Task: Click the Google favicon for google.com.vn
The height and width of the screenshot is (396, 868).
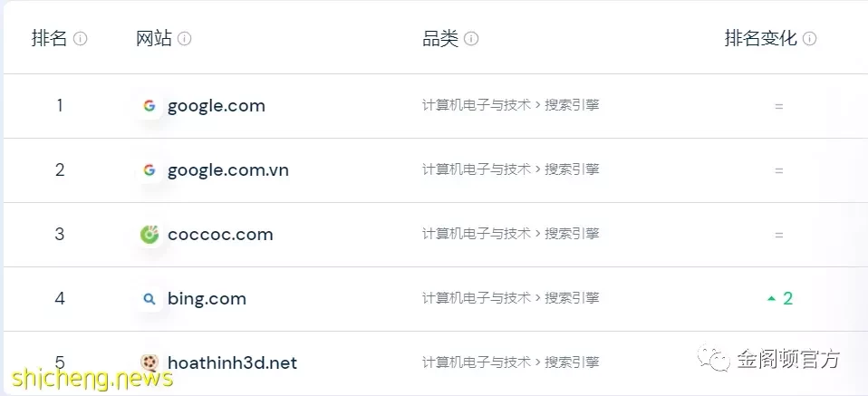Action: [x=149, y=170]
